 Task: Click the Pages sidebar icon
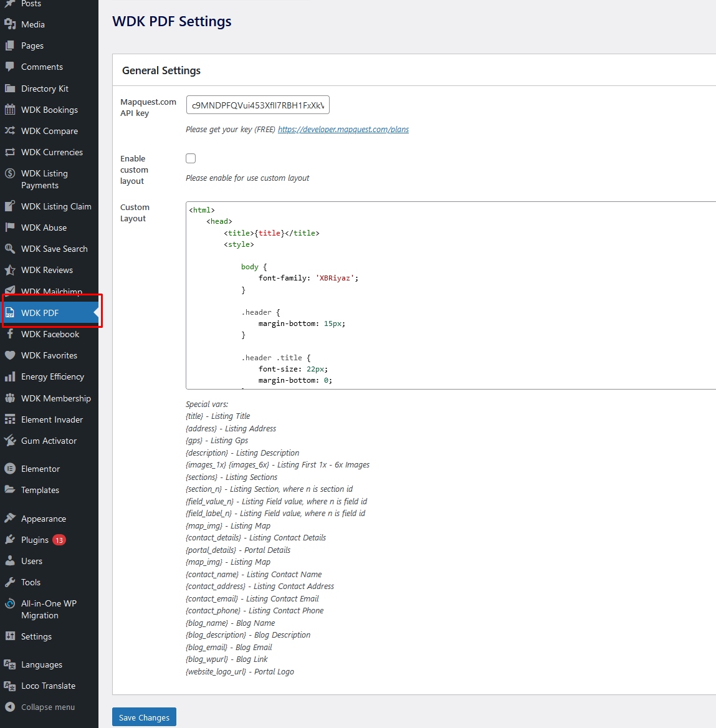10,45
